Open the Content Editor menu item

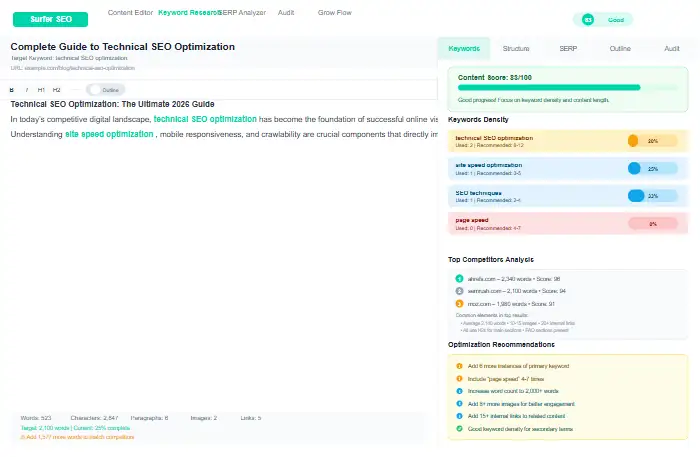click(130, 12)
